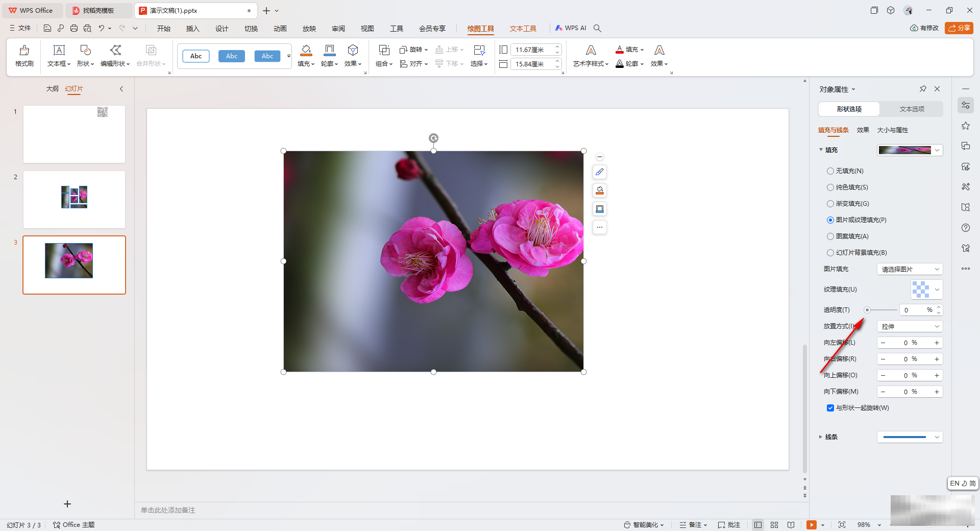Screen dimensions: 980x531
Task: Switch to Text Options (文本选项) tab
Action: coord(912,109)
